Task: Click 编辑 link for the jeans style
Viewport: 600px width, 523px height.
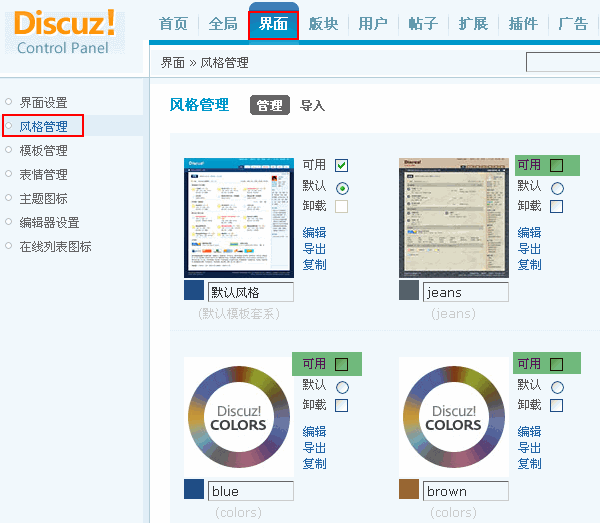Action: pos(529,232)
